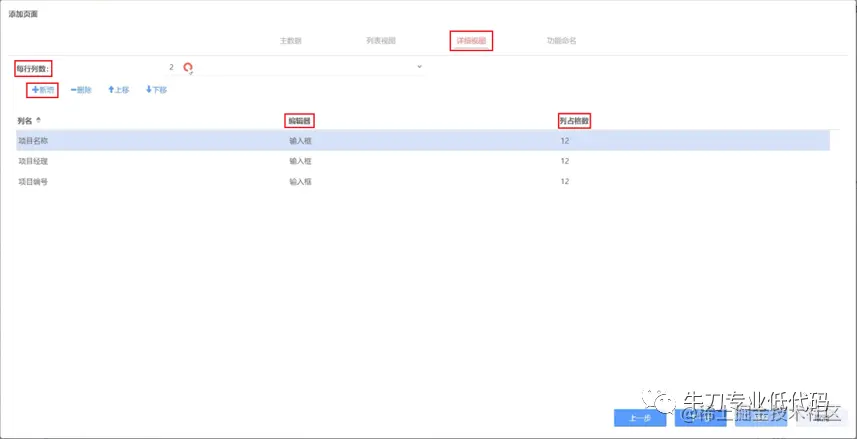The width and height of the screenshot is (857, 439).
Task: Select the 项目名称 row
Action: pos(423,141)
